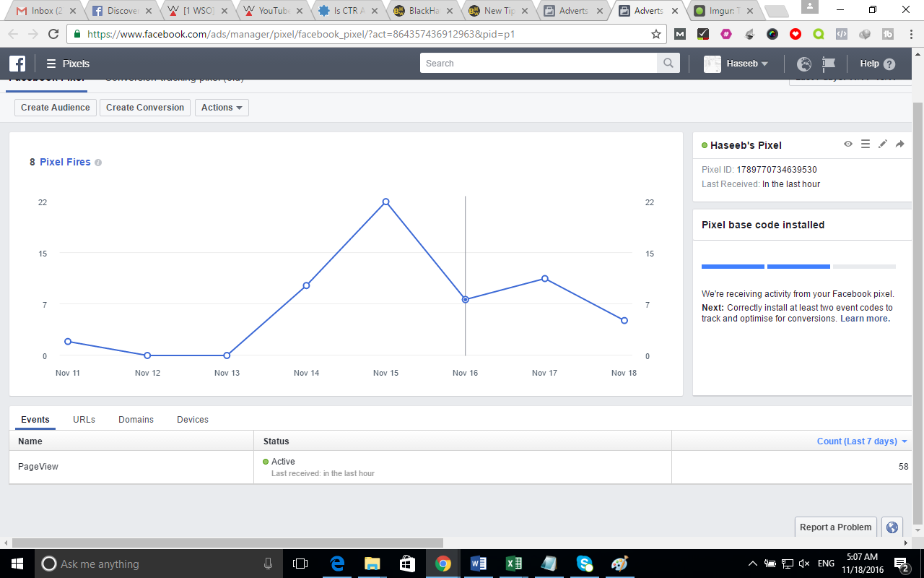This screenshot has width=924, height=578.
Task: Open the Windows Store taskbar icon
Action: pyautogui.click(x=408, y=564)
